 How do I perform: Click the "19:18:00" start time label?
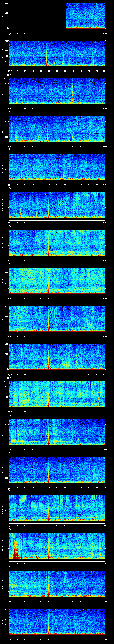[x=9, y=374]
